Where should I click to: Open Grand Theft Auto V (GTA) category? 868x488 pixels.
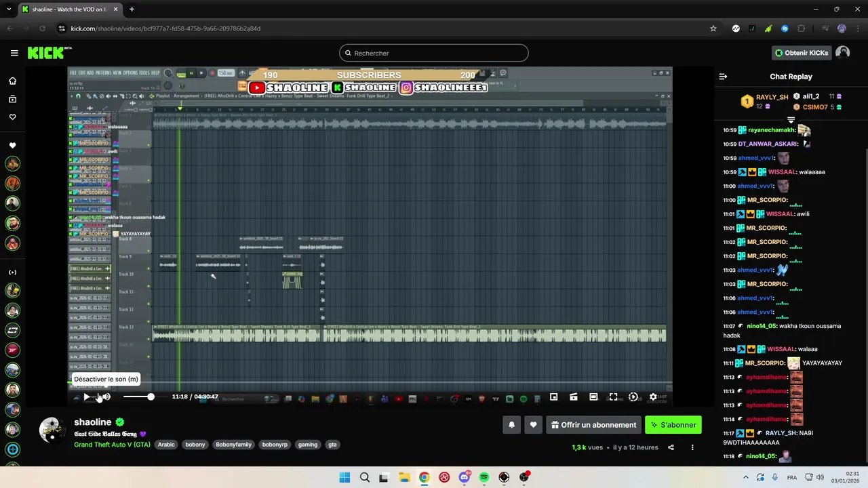click(112, 445)
